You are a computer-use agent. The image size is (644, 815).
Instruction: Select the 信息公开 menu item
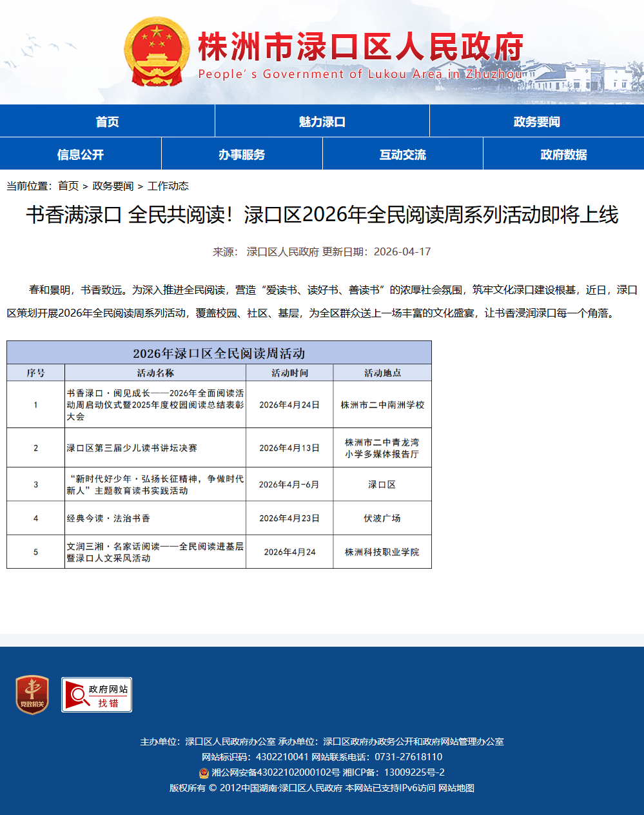tap(80, 154)
